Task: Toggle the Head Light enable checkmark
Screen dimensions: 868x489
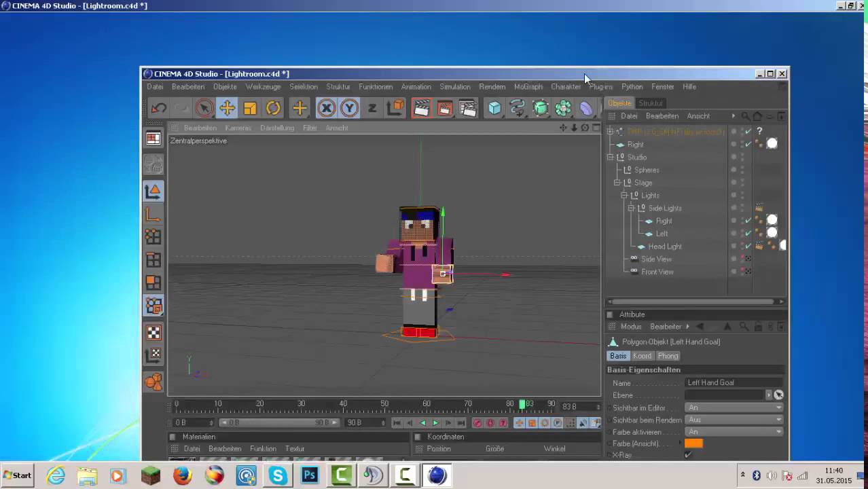Action: 748,246
